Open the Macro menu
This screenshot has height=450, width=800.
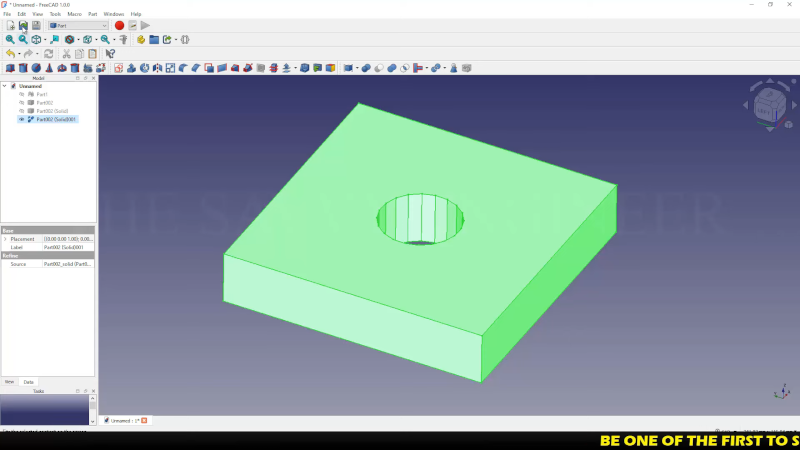(x=74, y=14)
